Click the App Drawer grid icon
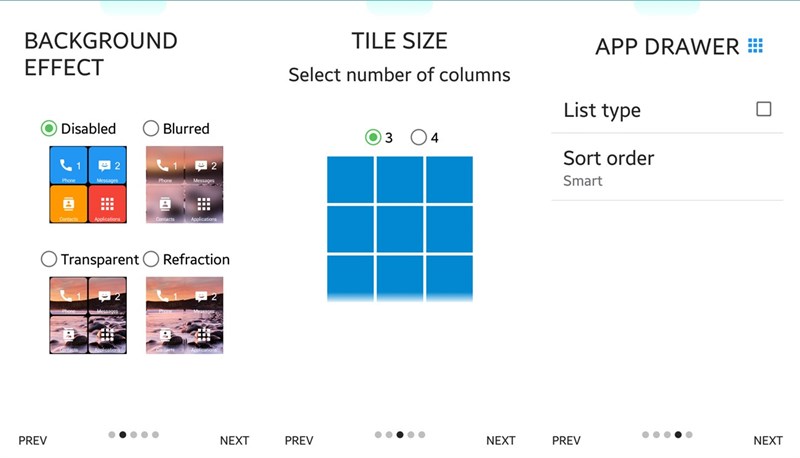 (755, 46)
